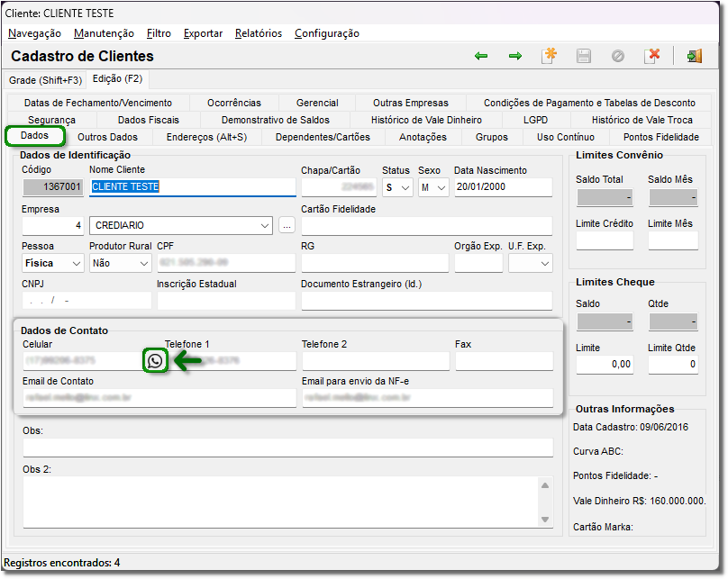Click the RG input field
This screenshot has height=579, width=728.
click(x=375, y=263)
